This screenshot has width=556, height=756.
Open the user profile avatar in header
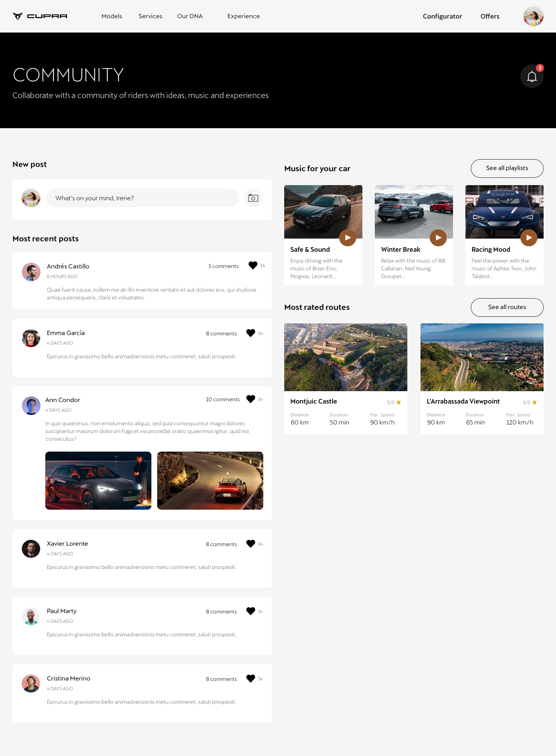[x=534, y=16]
